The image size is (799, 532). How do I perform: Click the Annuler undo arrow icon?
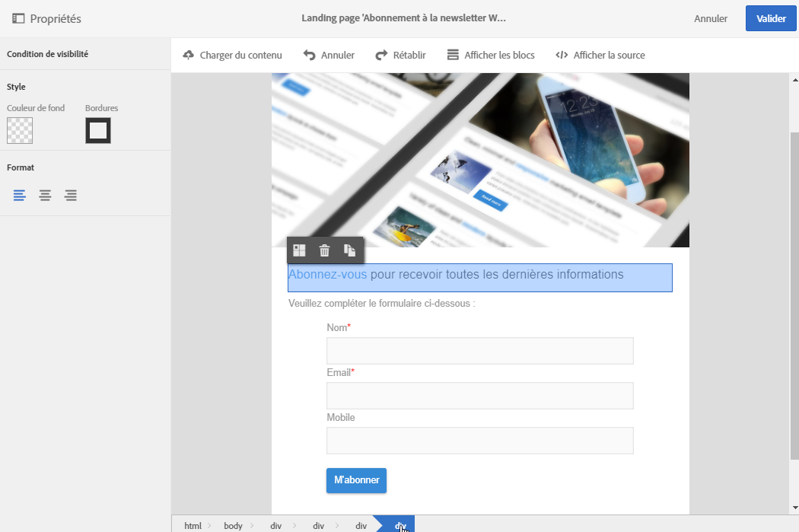[x=309, y=55]
